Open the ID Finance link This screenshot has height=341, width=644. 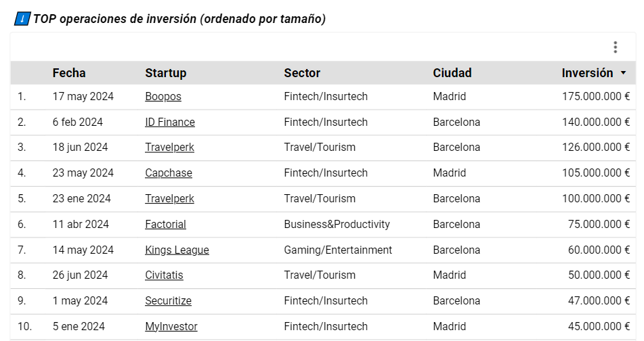[x=170, y=122]
